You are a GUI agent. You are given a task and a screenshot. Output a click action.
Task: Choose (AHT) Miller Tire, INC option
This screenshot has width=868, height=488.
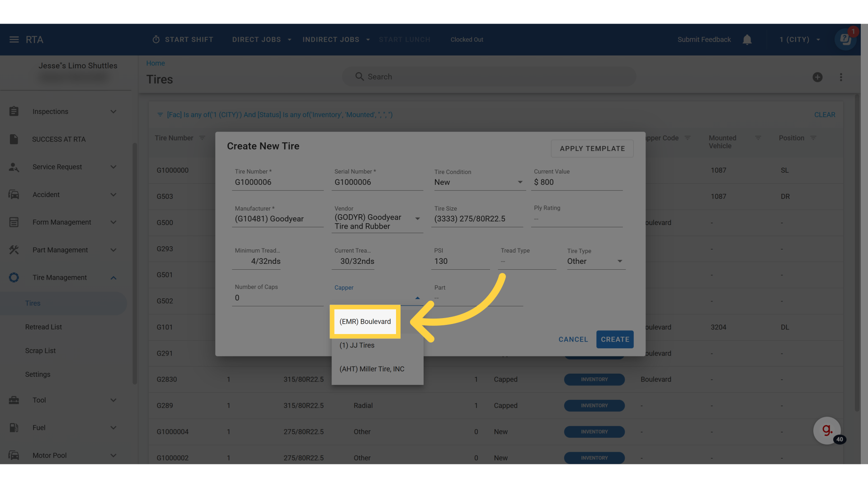[372, 369]
